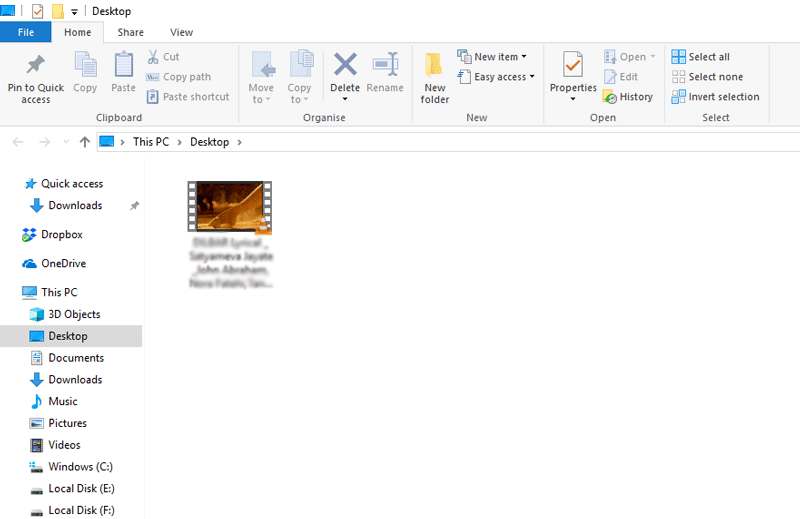The image size is (800, 519).
Task: Select Desktop in navigation pane
Action: (x=71, y=336)
